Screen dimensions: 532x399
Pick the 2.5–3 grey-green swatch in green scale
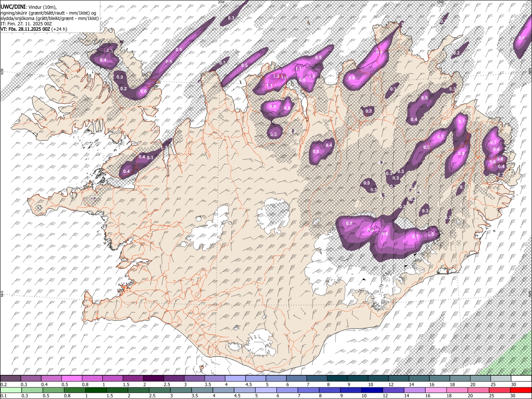click(x=160, y=390)
